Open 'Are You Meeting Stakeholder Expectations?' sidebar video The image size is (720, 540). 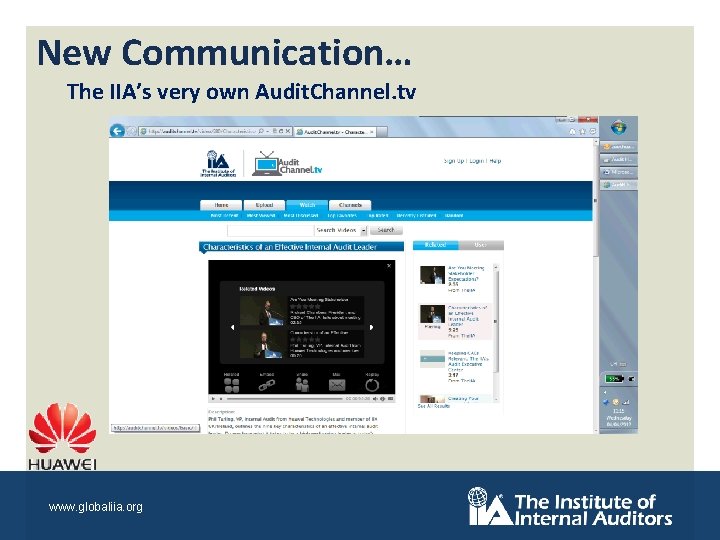[466, 273]
